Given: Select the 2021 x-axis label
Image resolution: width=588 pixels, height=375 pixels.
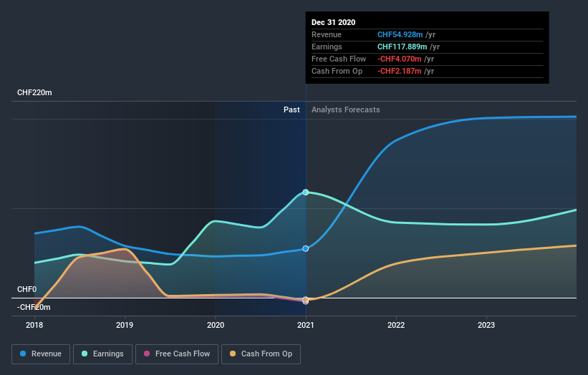Looking at the screenshot, I should [306, 325].
